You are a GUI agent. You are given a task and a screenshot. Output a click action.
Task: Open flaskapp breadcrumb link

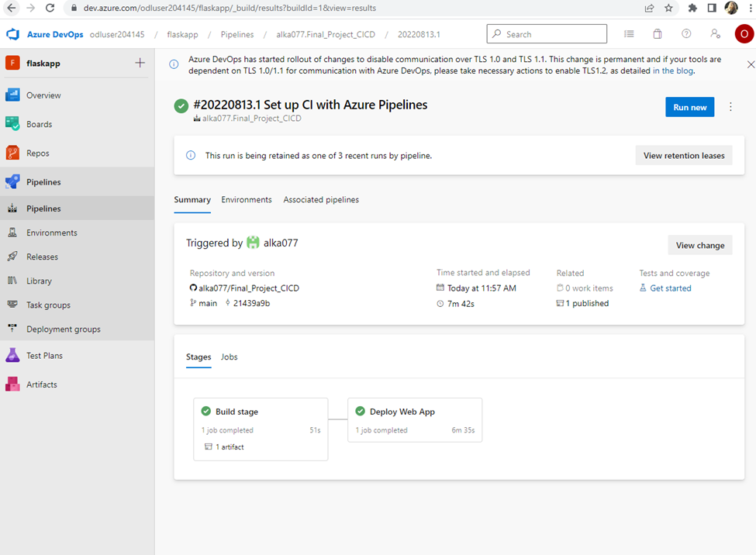point(182,34)
